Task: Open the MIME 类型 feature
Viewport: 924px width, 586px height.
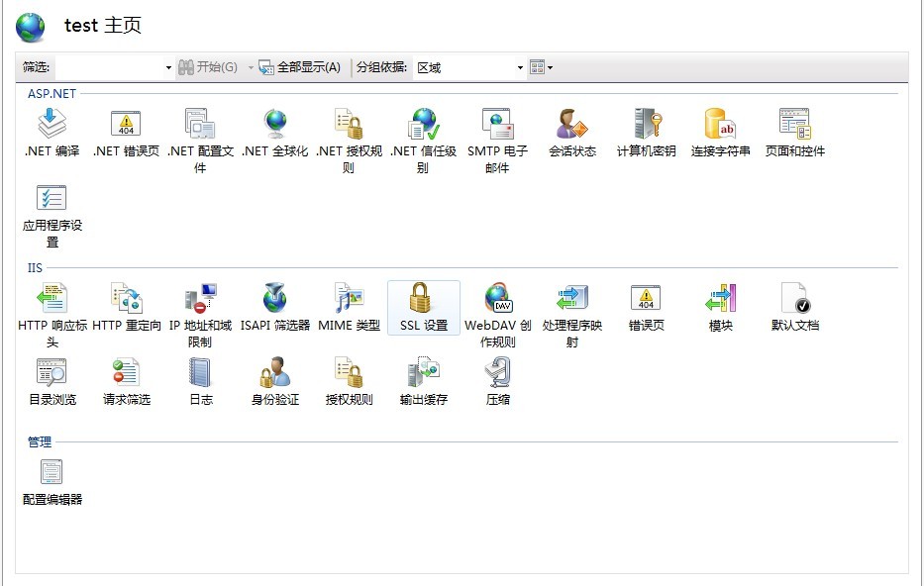Action: click(x=349, y=299)
